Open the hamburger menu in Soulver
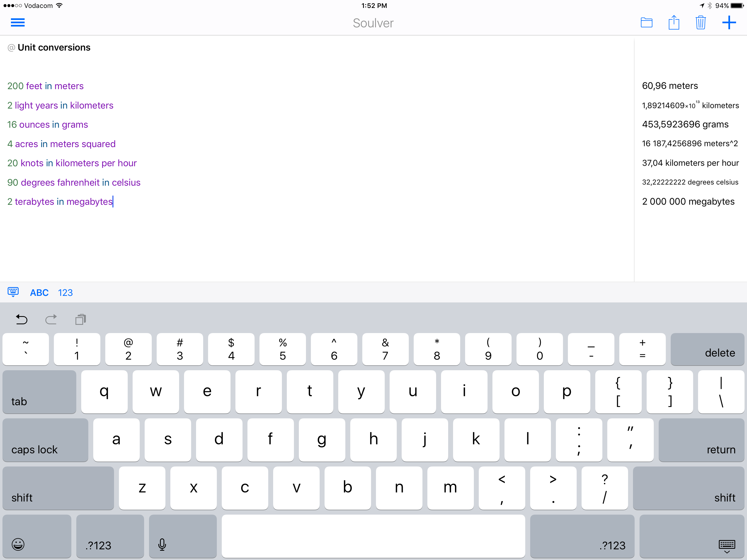Viewport: 747px width, 560px height. pyautogui.click(x=17, y=23)
